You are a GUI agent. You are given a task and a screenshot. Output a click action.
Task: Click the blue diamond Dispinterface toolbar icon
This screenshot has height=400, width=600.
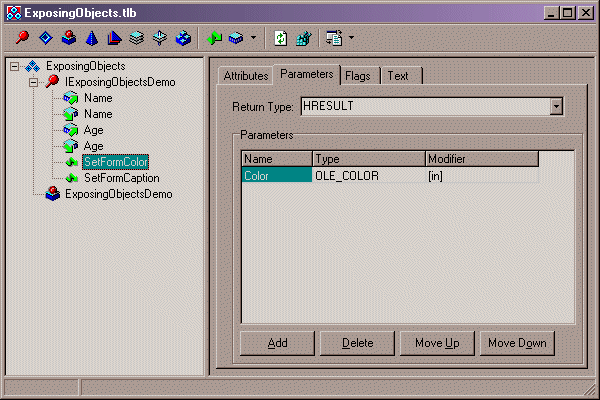[x=45, y=39]
